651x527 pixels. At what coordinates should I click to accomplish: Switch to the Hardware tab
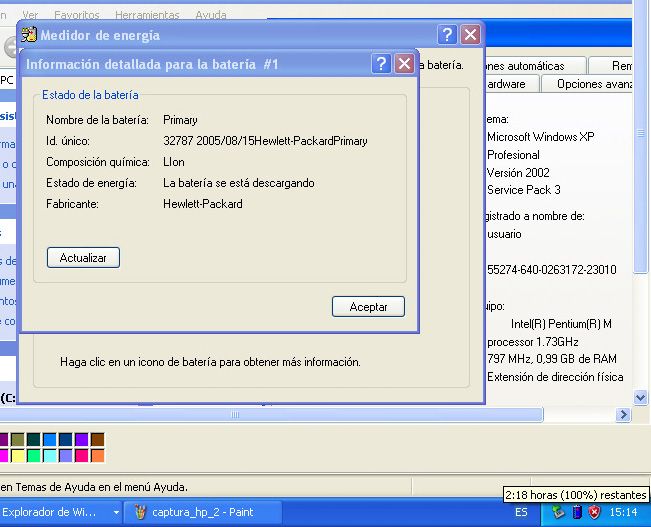[512, 84]
